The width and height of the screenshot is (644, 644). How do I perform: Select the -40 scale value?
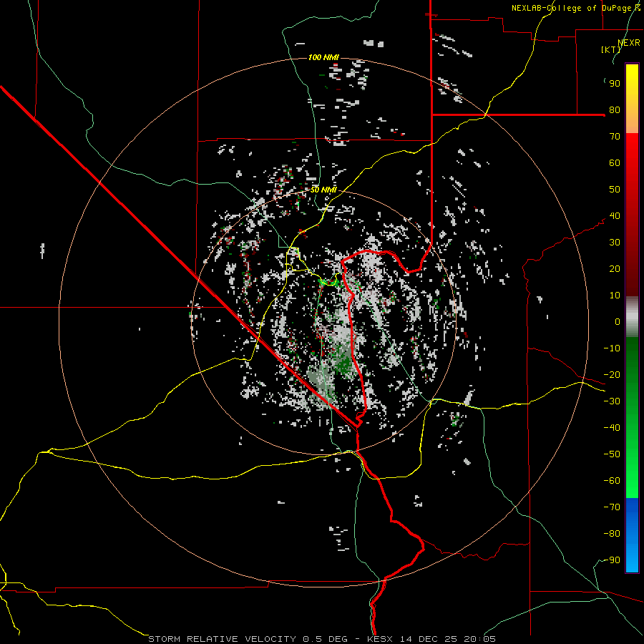tap(612, 428)
